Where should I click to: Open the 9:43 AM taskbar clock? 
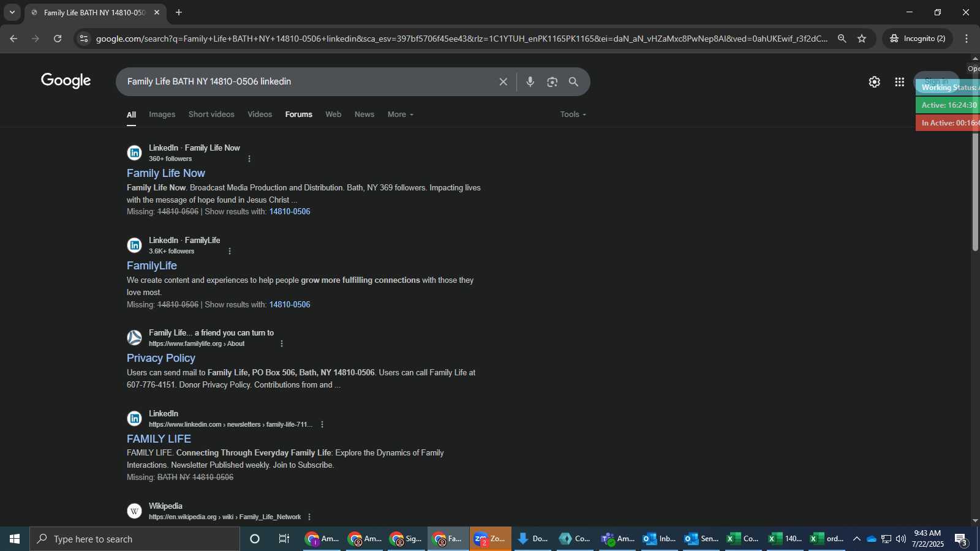[927, 539]
